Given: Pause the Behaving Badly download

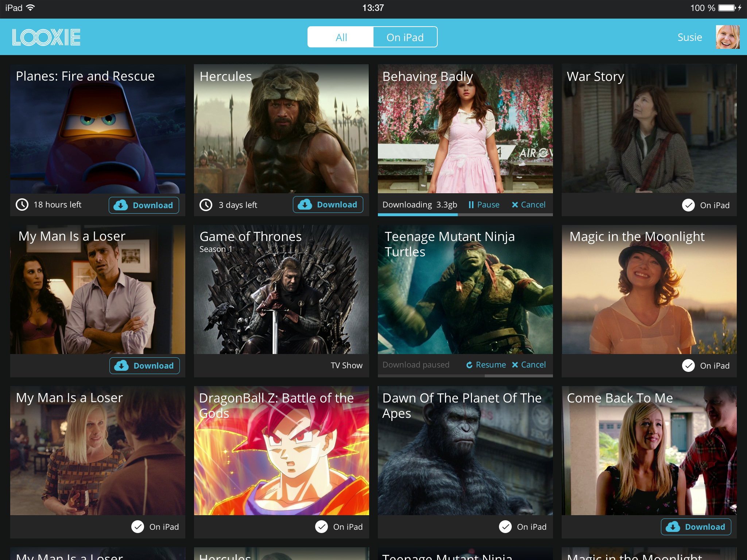Looking at the screenshot, I should pyautogui.click(x=484, y=205).
